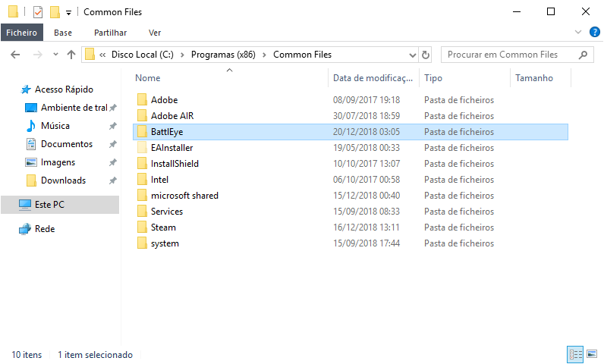Select Música in Quick Access sidebar

coord(55,126)
